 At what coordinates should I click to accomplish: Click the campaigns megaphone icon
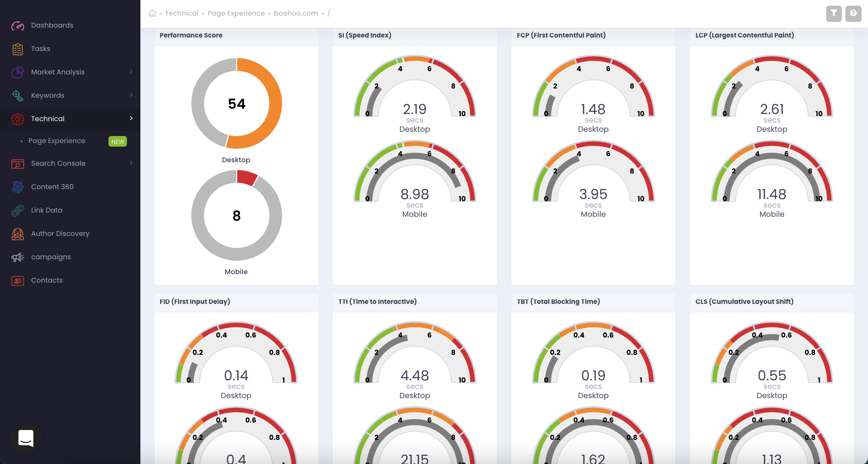(17, 257)
